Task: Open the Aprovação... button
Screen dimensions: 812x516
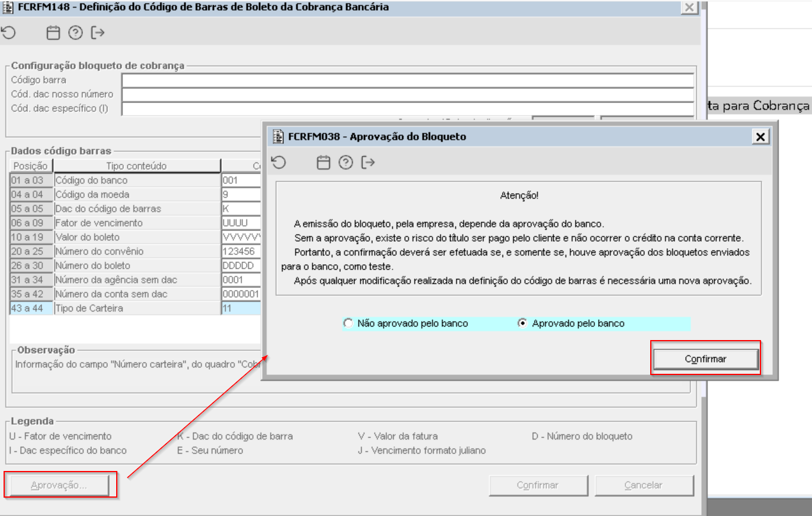Action: click(59, 485)
